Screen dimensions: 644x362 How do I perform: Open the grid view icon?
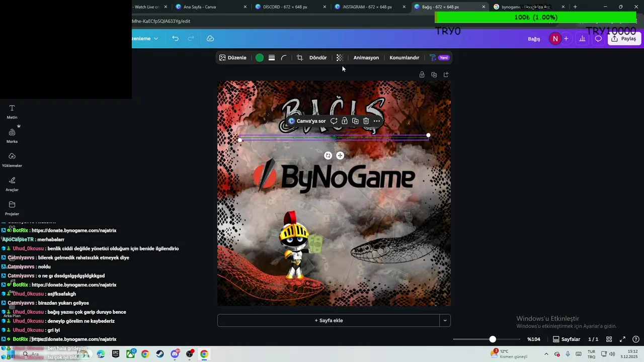tap(609, 339)
